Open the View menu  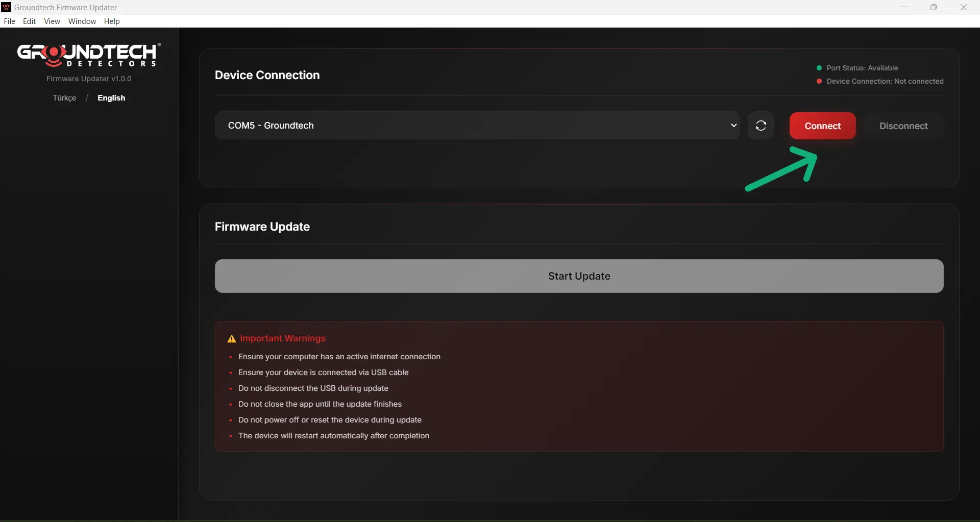(52, 21)
